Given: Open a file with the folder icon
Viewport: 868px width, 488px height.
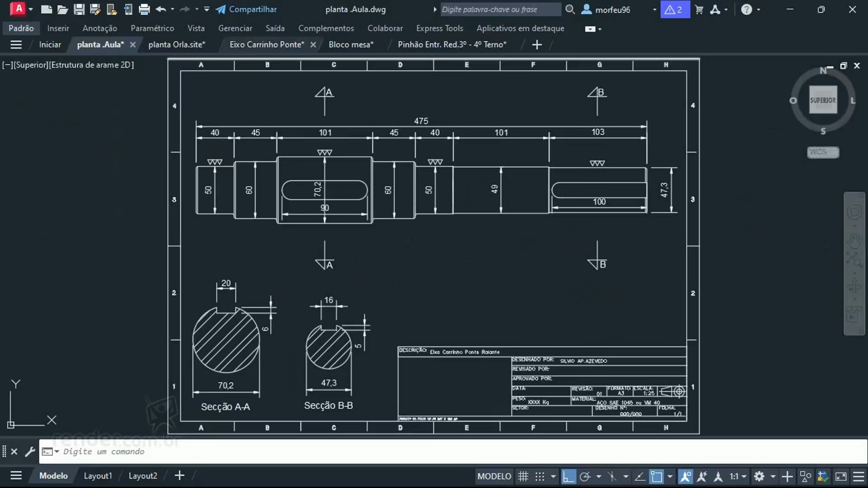Looking at the screenshot, I should pos(62,9).
